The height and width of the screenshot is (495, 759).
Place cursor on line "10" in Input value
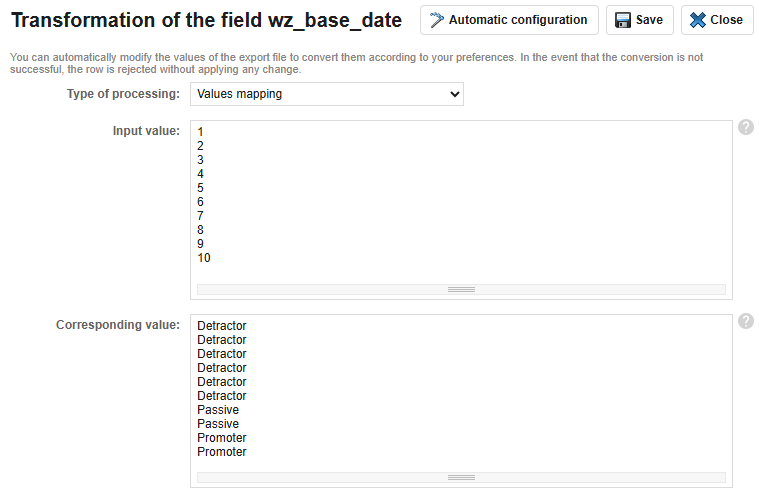204,258
